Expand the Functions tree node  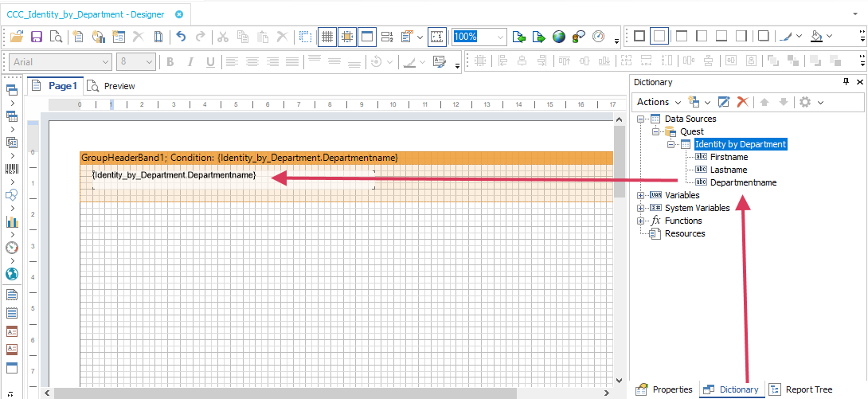(x=640, y=221)
